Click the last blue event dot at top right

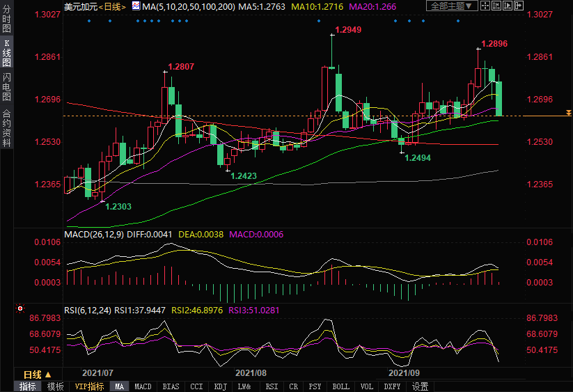point(457,20)
